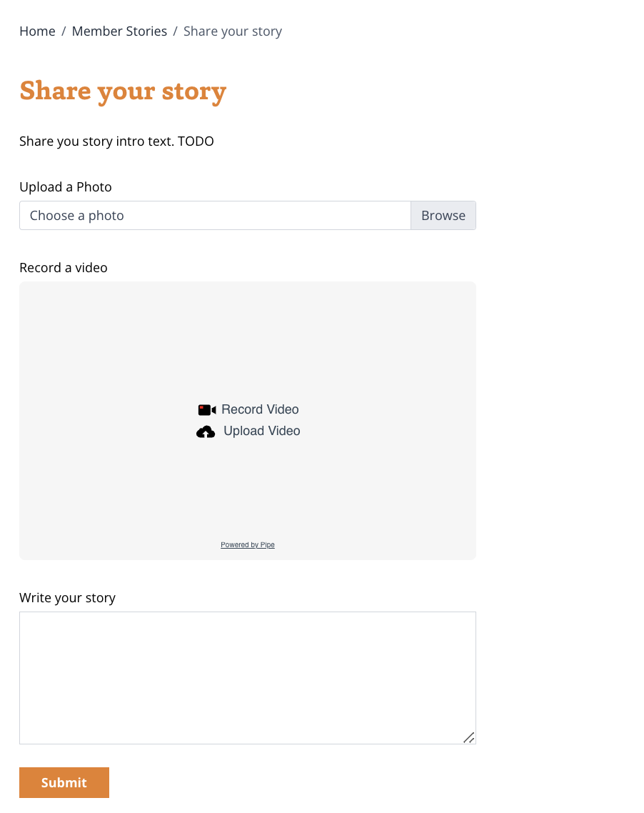
Task: Submit the story form
Action: [64, 782]
